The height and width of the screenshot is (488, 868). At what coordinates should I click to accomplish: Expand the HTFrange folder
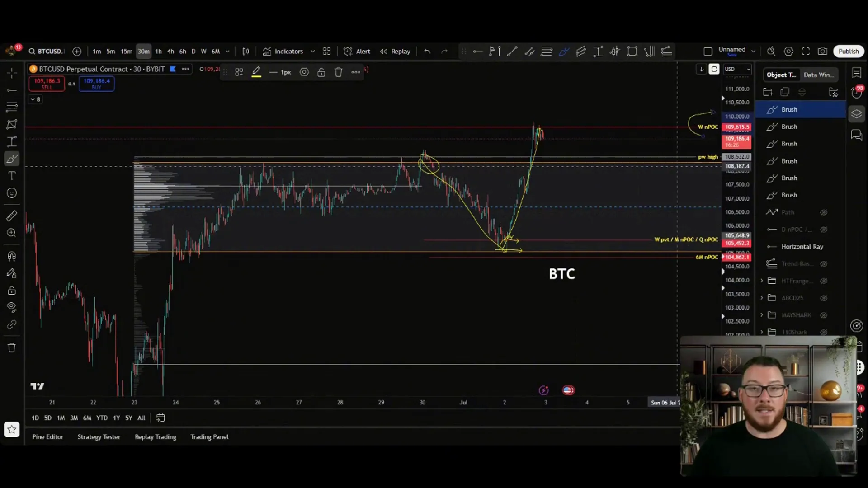pos(762,281)
